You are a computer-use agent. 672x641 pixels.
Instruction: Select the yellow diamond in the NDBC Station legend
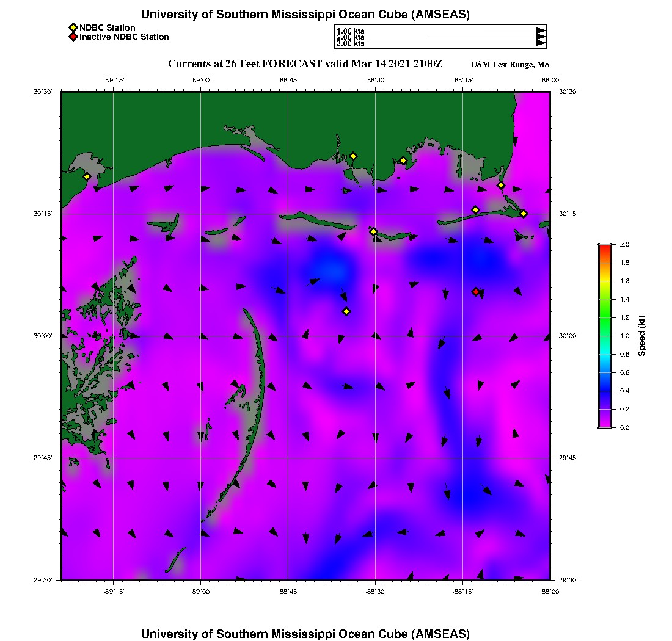[73, 27]
